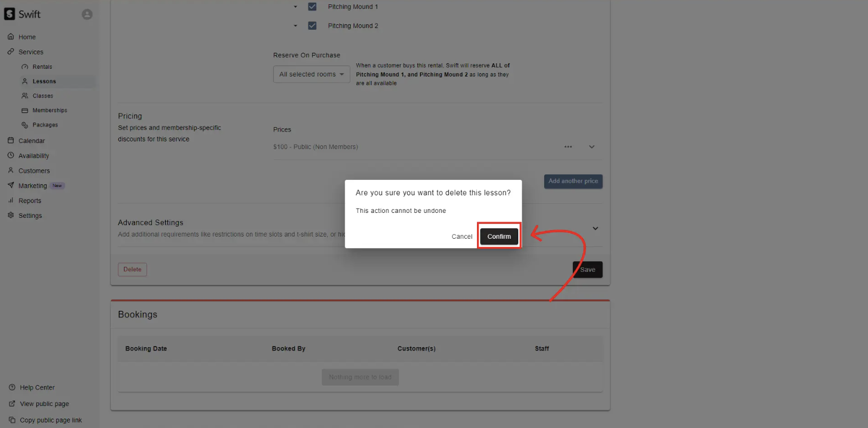Click the Advanced Settings heading
Image resolution: width=868 pixels, height=428 pixels.
(150, 223)
